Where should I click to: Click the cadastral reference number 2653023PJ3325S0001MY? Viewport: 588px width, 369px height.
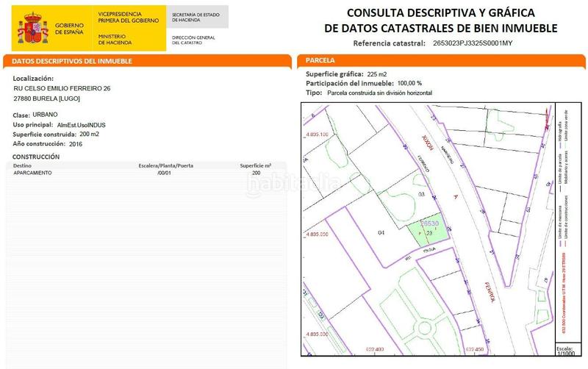click(475, 43)
